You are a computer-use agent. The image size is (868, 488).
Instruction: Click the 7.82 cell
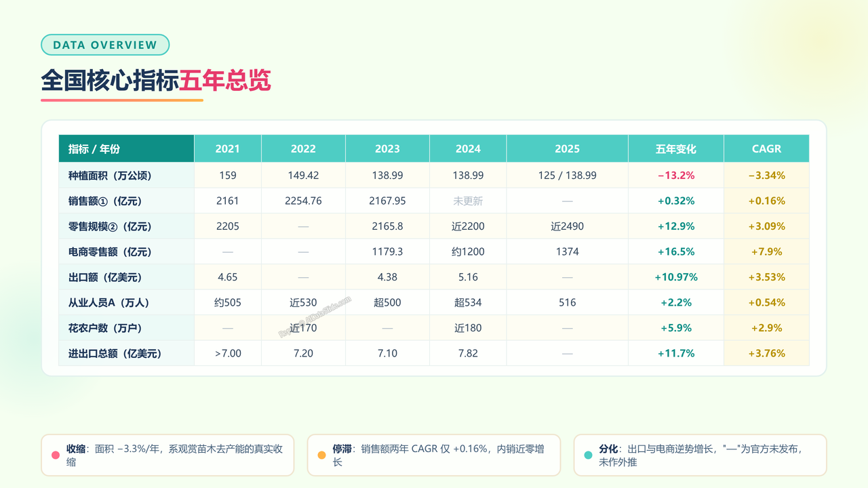tap(468, 353)
